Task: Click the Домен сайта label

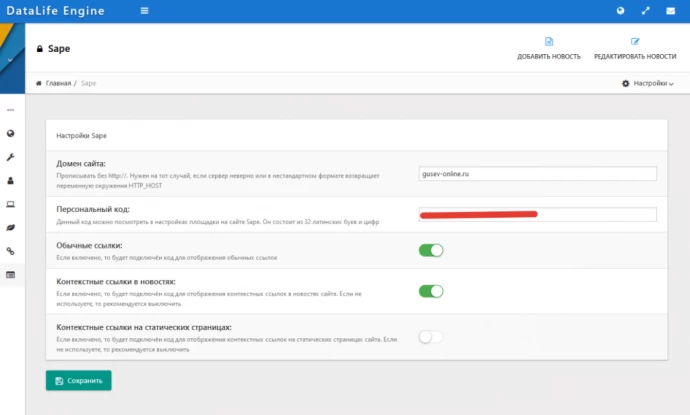Action: (x=81, y=163)
